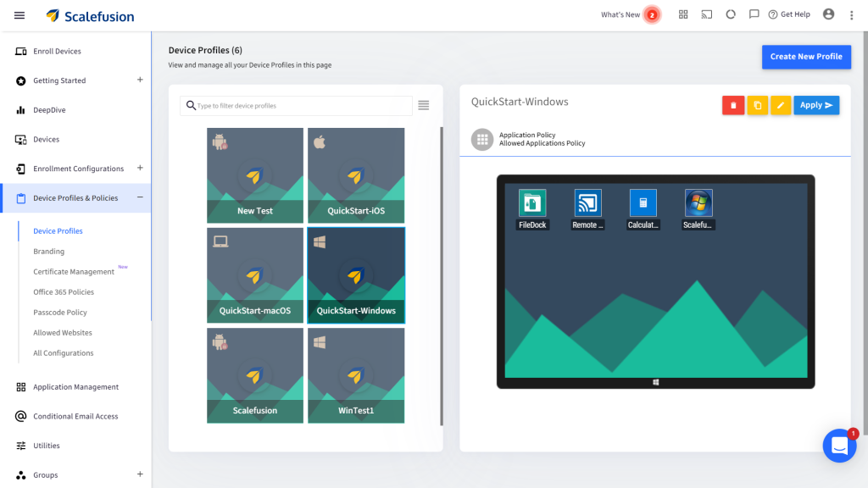868x488 pixels.
Task: Open the user account avatar menu
Action: (x=828, y=14)
